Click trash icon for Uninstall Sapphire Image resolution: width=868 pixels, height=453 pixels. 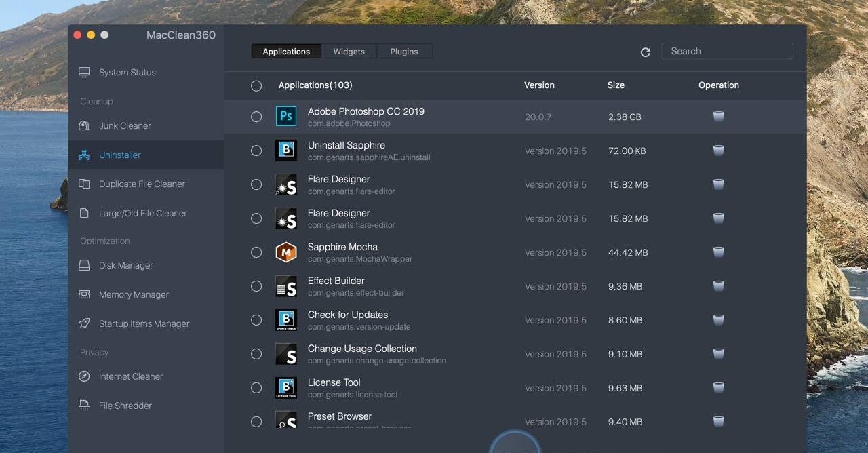pyautogui.click(x=719, y=151)
